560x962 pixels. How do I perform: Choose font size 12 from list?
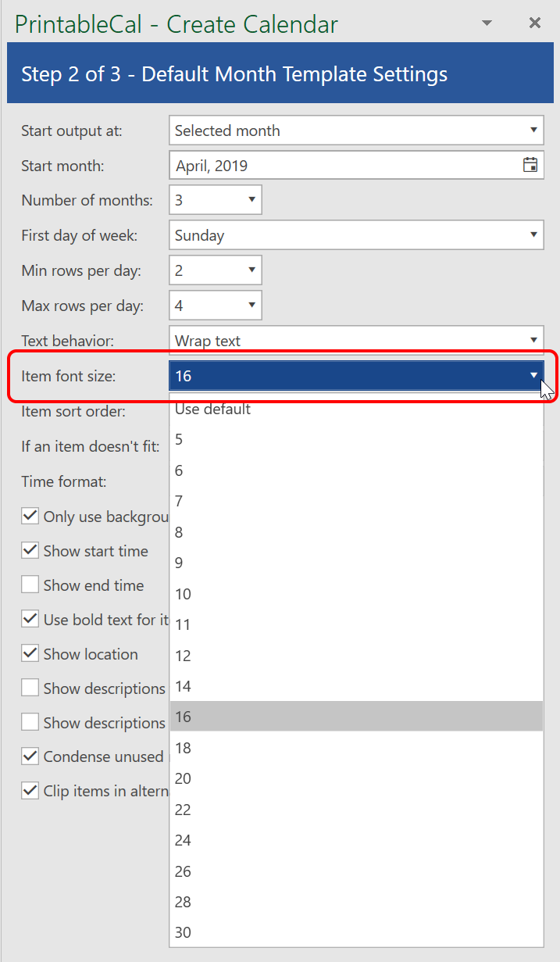point(184,656)
